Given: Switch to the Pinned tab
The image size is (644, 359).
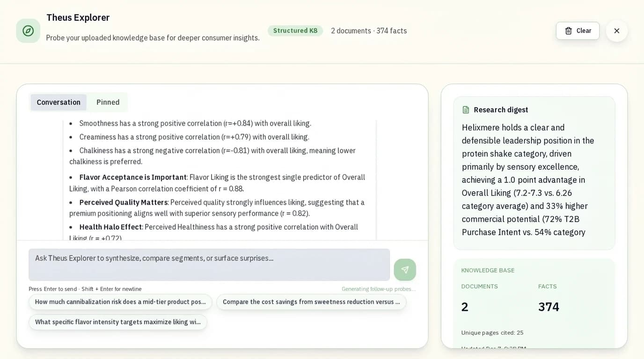Looking at the screenshot, I should click(x=108, y=102).
